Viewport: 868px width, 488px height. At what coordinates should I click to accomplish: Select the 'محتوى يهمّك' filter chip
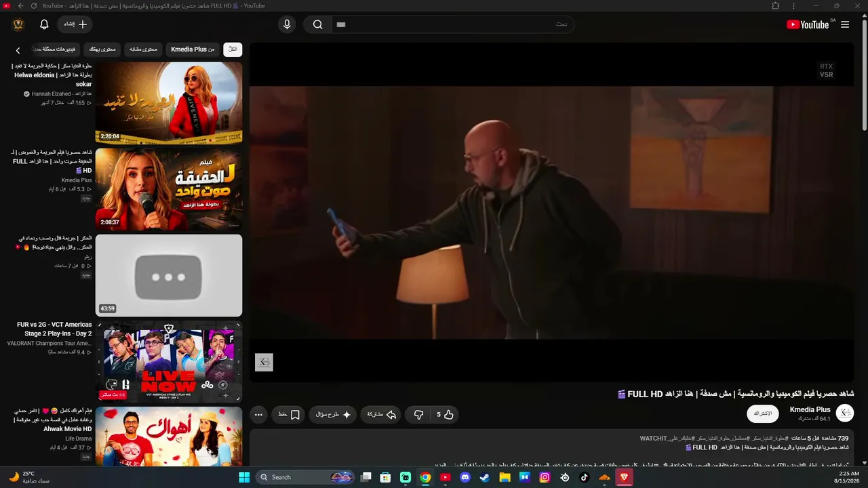coord(102,49)
